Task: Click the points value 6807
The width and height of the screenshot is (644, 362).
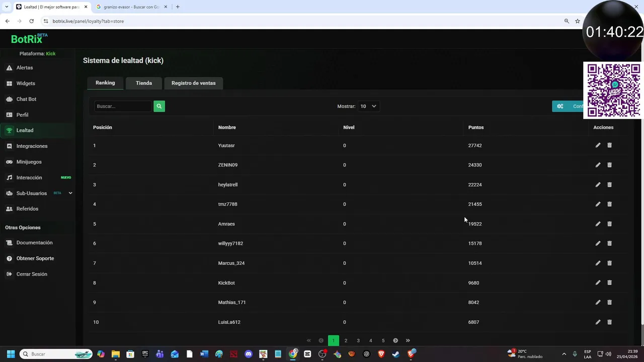Action: [473, 322]
